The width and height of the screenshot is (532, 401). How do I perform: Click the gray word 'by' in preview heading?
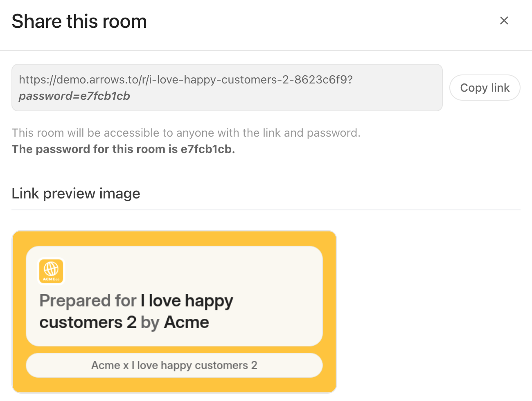150,323
